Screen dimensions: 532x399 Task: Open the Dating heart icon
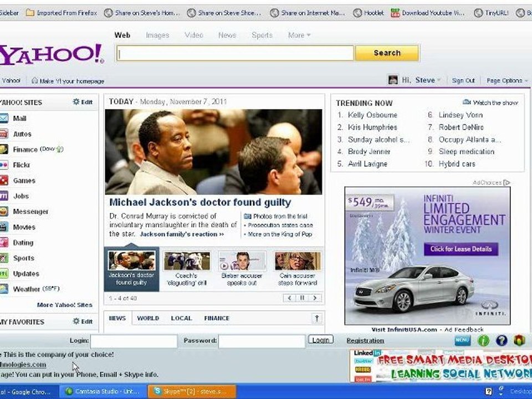coord(4,243)
